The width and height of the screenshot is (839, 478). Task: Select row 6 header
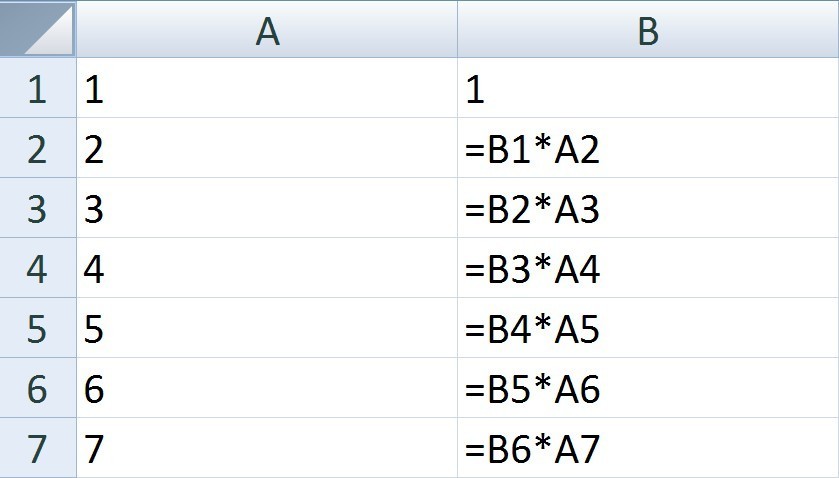tap(38, 388)
